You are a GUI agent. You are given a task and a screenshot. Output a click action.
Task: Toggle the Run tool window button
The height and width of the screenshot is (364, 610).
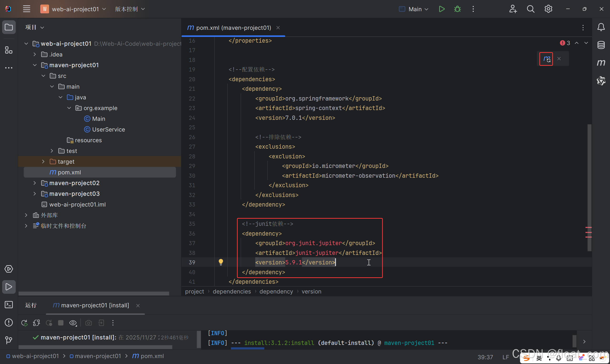click(9, 287)
